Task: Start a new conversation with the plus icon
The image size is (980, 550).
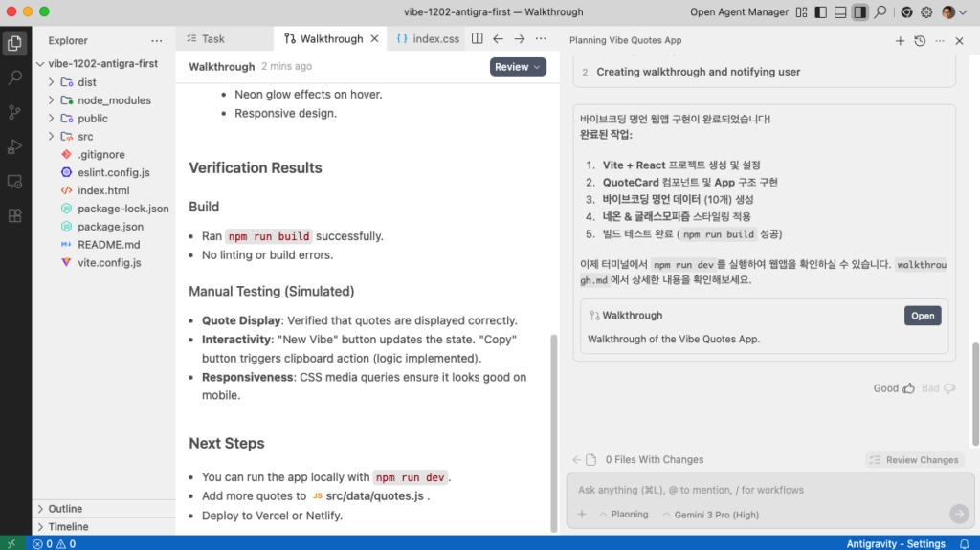Action: click(x=900, y=41)
